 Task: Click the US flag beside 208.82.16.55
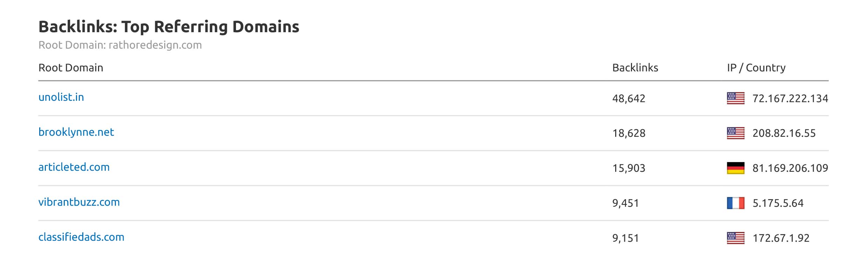(x=735, y=133)
